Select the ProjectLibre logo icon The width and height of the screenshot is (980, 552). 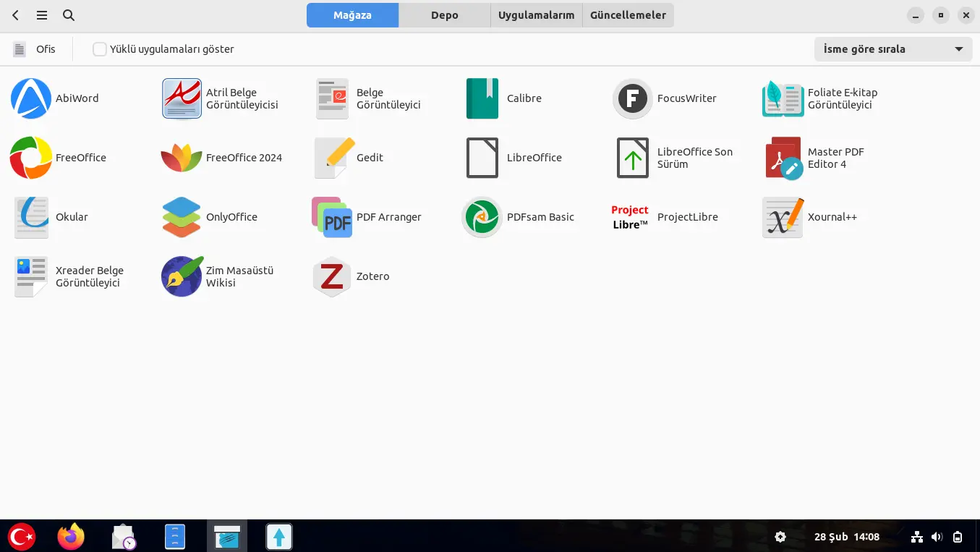[x=630, y=217]
